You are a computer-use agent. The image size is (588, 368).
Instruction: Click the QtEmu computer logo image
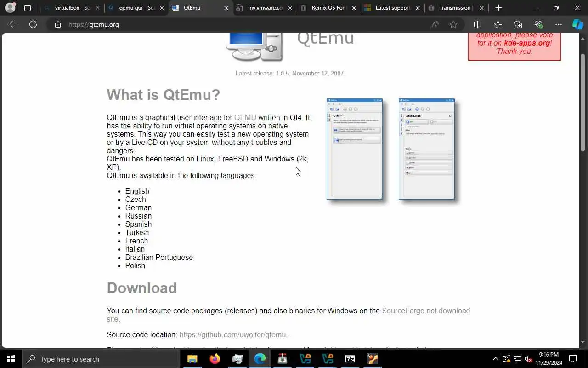coord(254,47)
